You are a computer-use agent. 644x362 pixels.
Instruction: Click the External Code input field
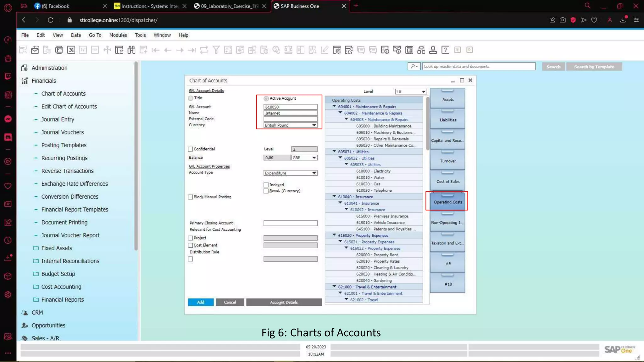290,119
